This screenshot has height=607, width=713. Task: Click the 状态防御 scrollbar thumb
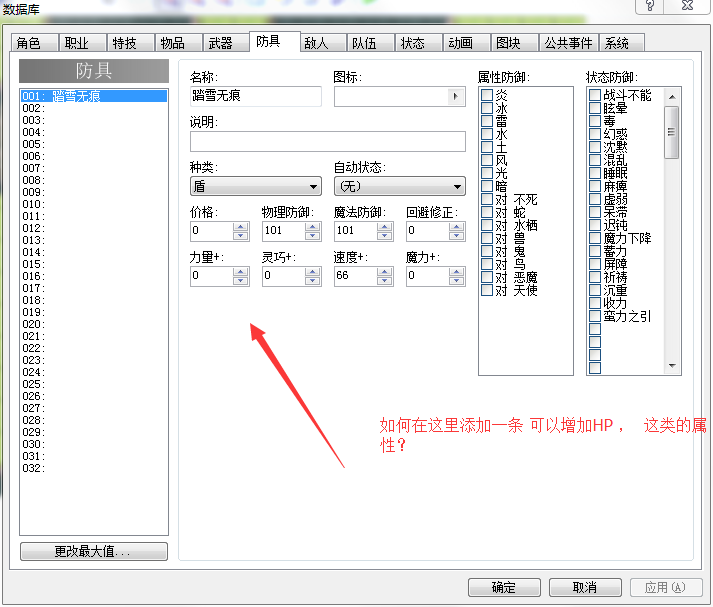click(x=672, y=132)
